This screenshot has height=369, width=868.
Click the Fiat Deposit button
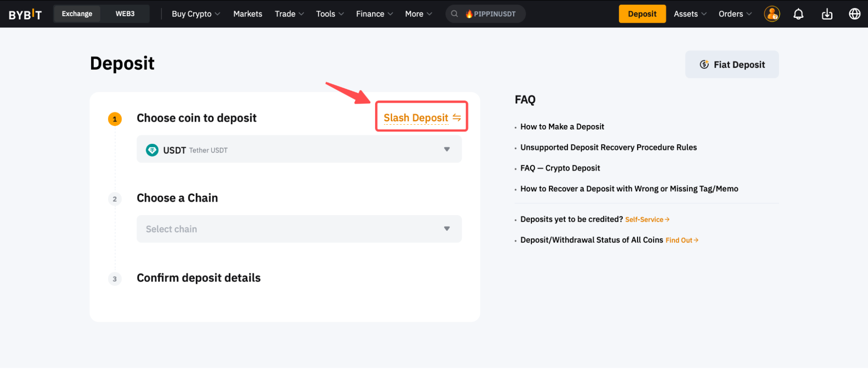[732, 65]
